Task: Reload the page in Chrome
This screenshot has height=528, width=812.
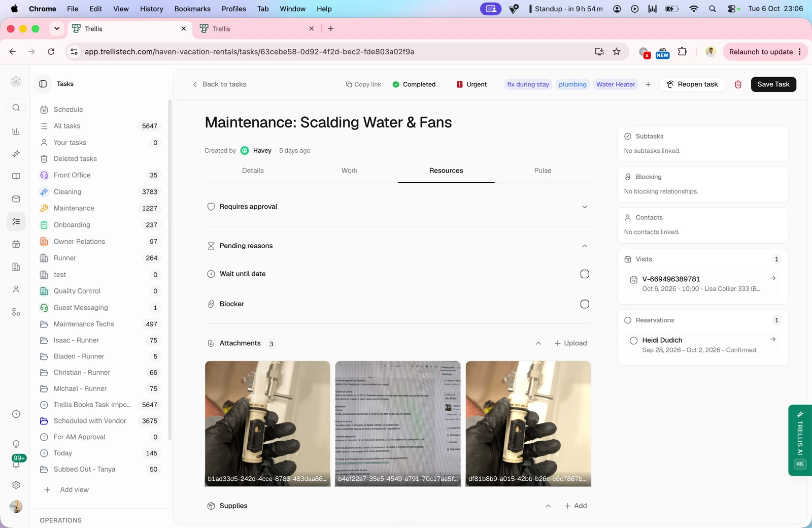Action: pos(51,51)
